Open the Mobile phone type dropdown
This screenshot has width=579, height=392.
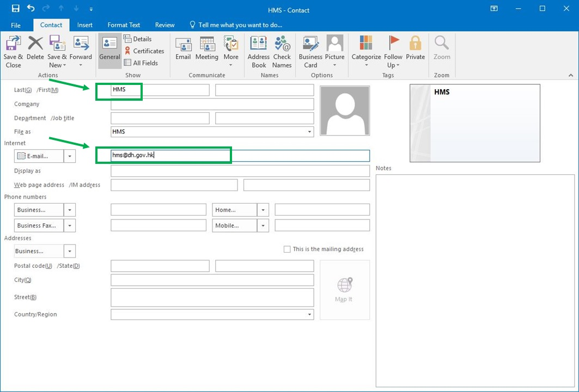(263, 225)
